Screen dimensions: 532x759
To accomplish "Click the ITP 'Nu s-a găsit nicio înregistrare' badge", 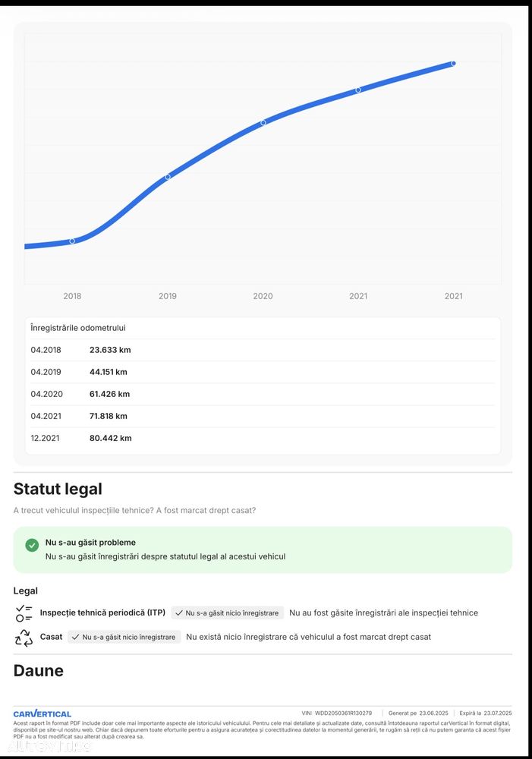I will tap(227, 613).
